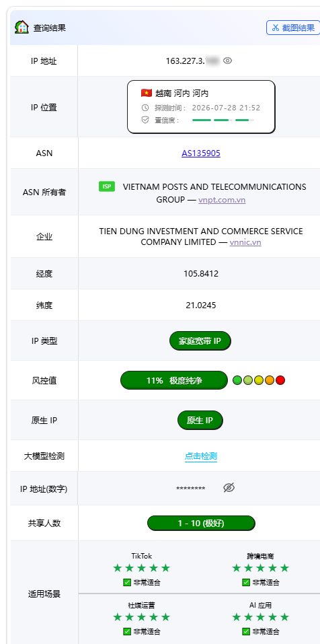Screen dimensions: 320x644
Task: Toggle the AI 应用 非常适合 checkbox
Action: pyautogui.click(x=246, y=631)
